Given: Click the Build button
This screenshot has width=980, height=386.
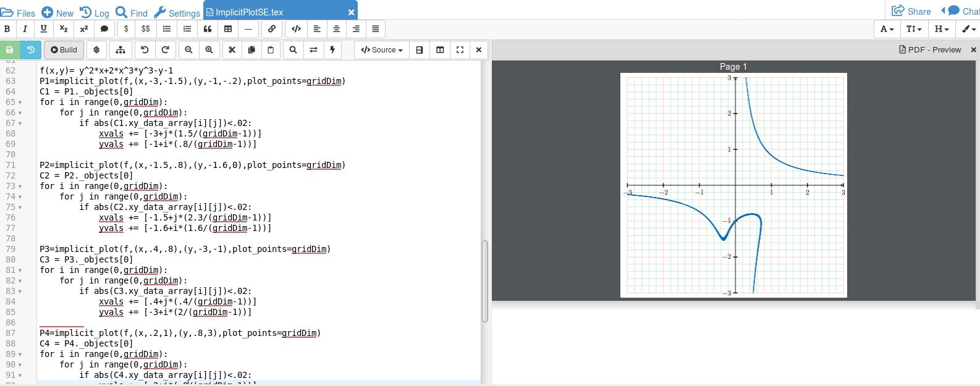Looking at the screenshot, I should click(64, 50).
